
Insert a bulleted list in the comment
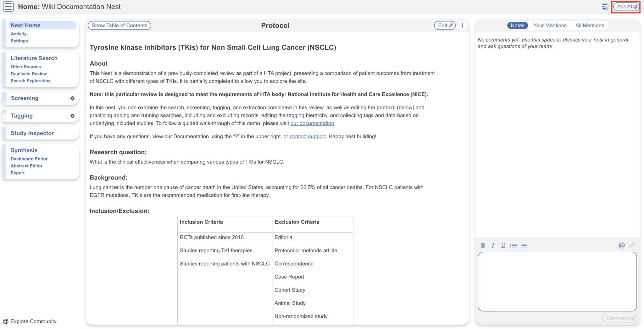[513, 245]
